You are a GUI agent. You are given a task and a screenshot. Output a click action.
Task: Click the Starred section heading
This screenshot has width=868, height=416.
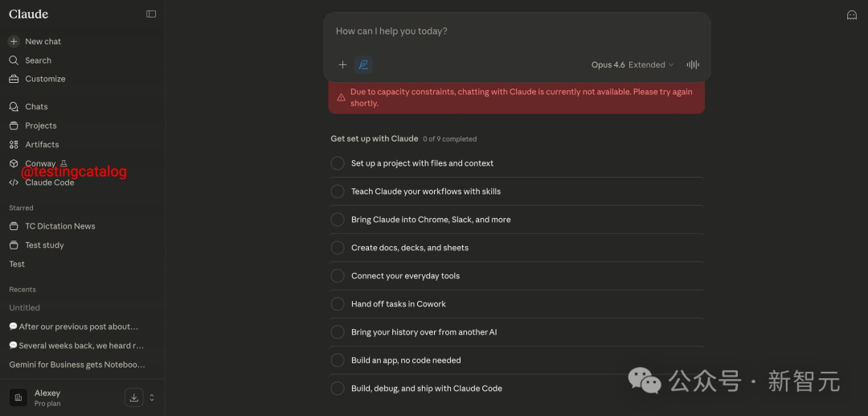(21, 208)
